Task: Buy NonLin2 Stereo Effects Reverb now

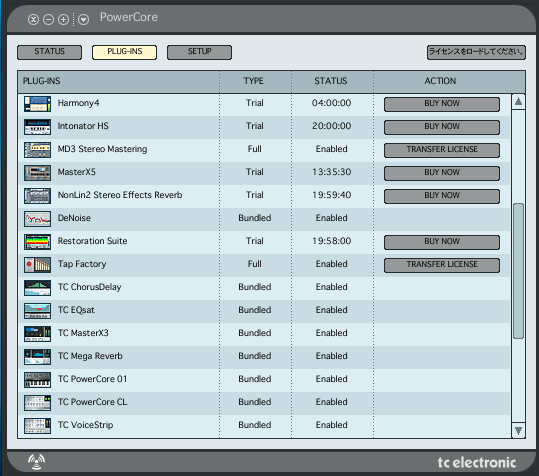Action: pyautogui.click(x=442, y=196)
